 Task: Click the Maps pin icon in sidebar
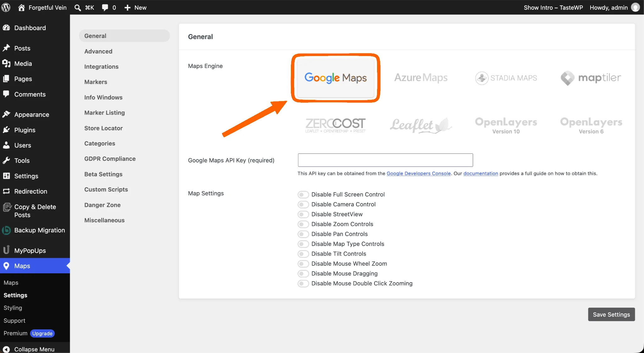tap(6, 266)
